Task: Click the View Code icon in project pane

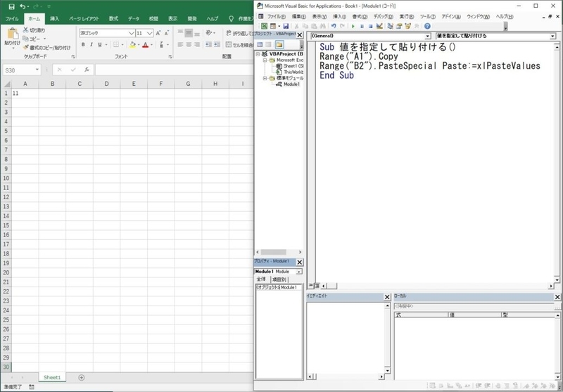Action: click(x=260, y=44)
